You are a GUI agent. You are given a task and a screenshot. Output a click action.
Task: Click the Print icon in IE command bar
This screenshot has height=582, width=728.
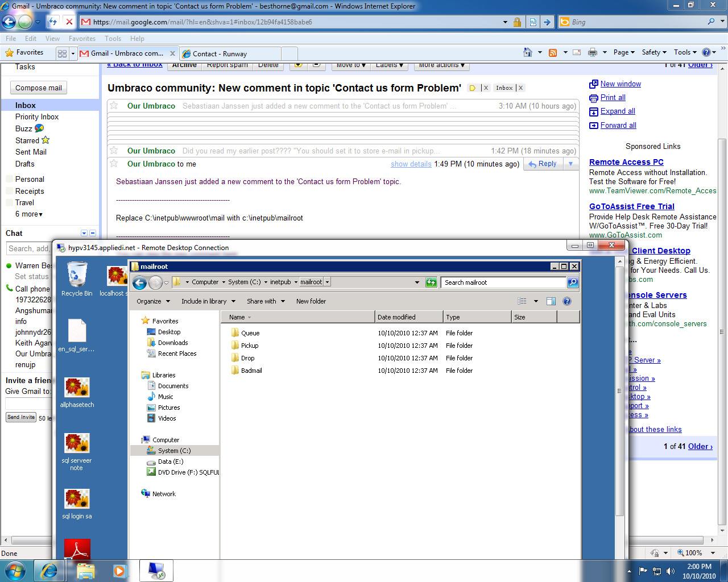pos(592,52)
